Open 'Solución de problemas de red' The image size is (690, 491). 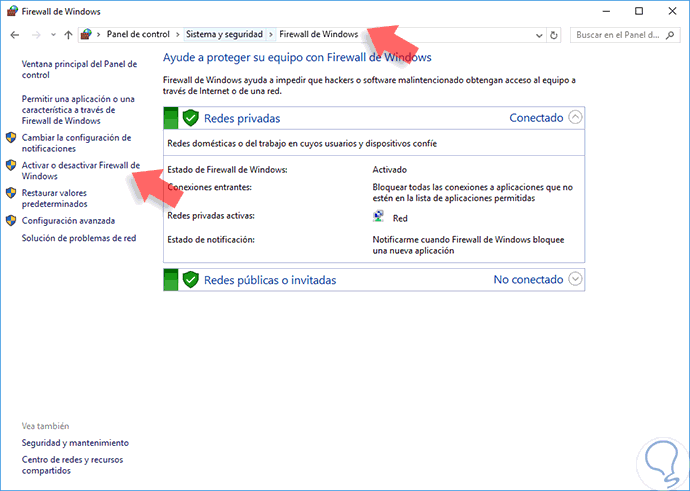pos(79,238)
